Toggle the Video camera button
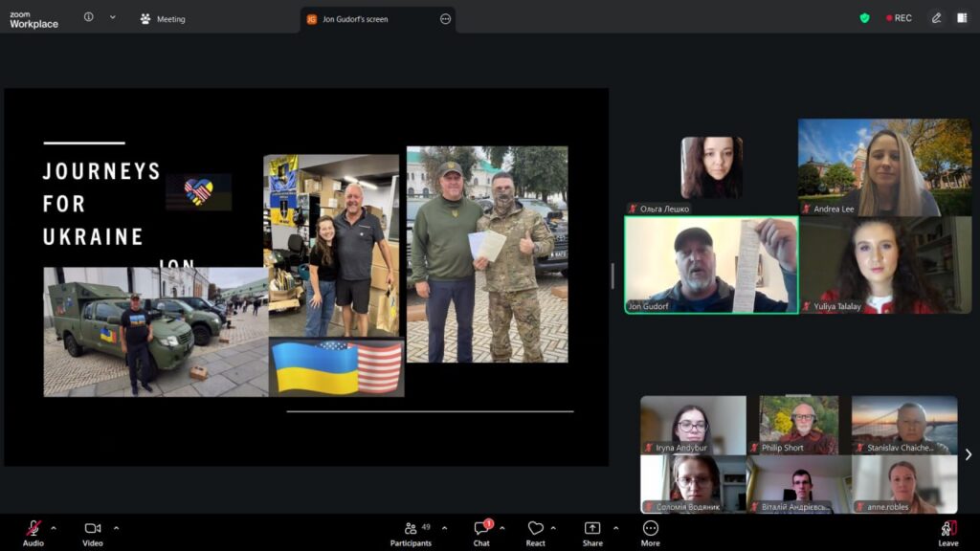Viewport: 980px width, 551px height. click(93, 528)
